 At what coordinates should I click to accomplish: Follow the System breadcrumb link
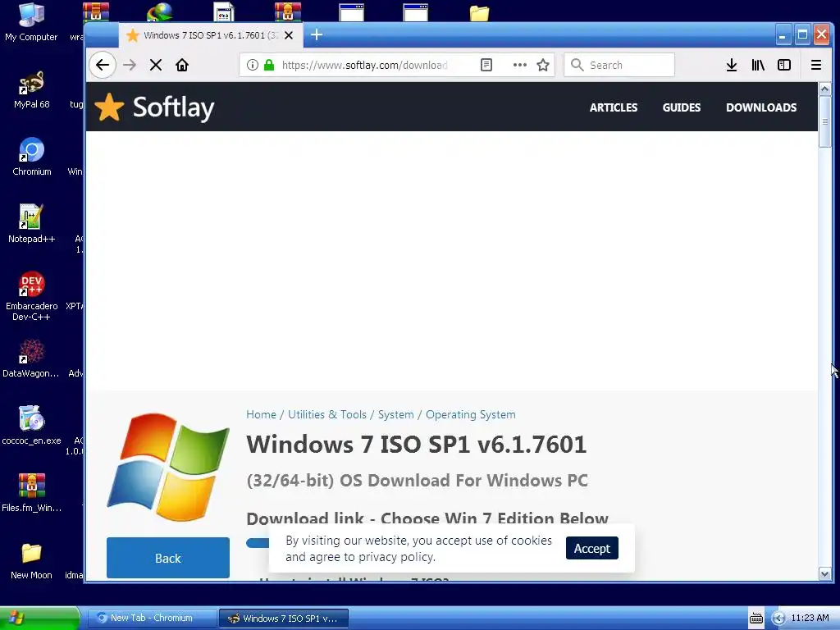coord(396,414)
